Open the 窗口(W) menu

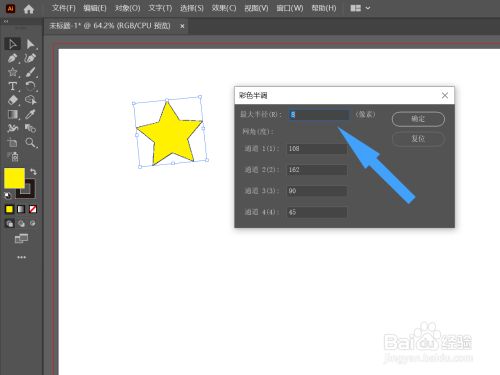point(290,8)
